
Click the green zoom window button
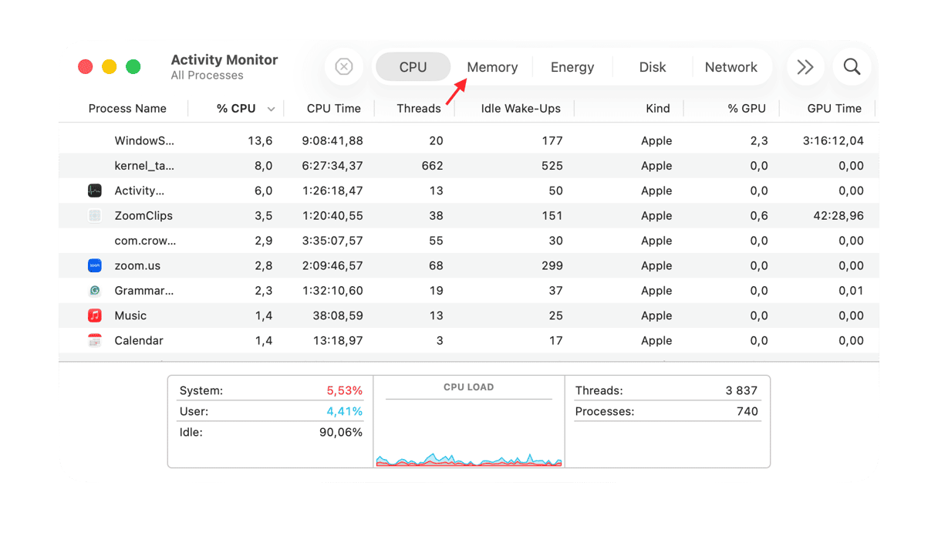(133, 67)
